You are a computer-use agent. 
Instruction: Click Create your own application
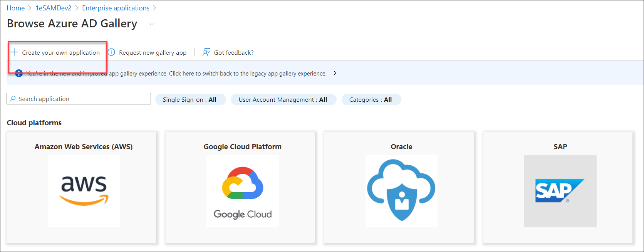click(x=61, y=53)
